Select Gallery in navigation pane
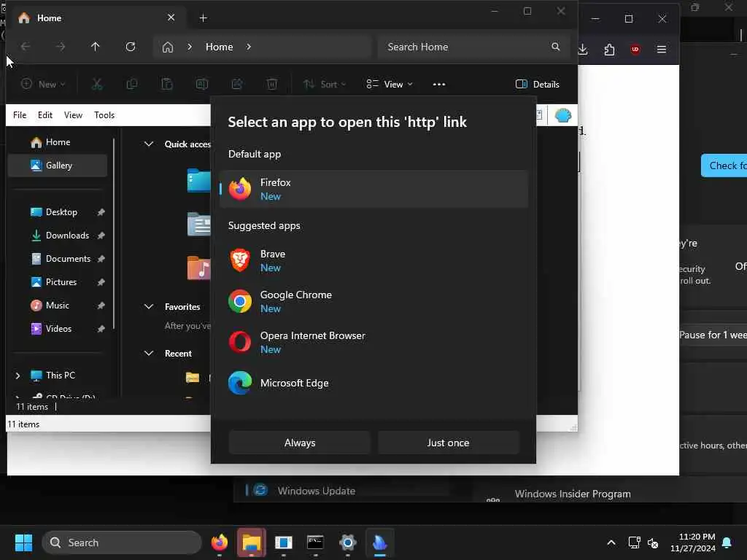Viewport: 747px width, 560px height. pyautogui.click(x=58, y=166)
